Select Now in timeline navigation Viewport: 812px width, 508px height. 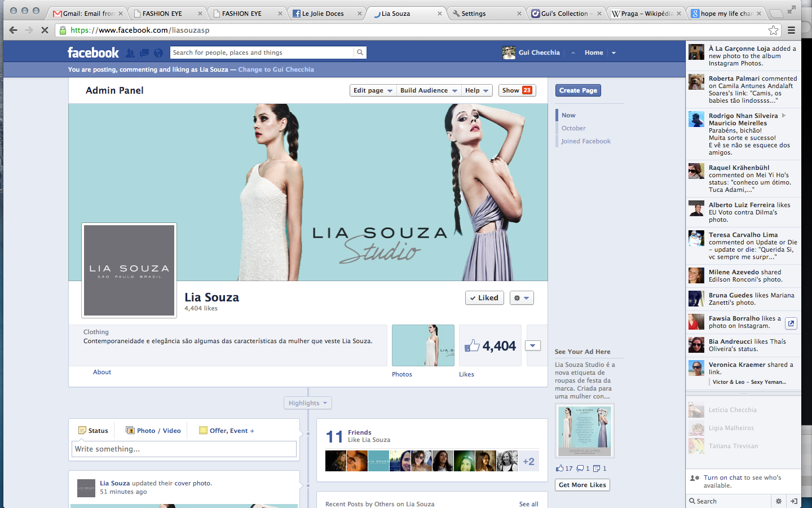[568, 115]
